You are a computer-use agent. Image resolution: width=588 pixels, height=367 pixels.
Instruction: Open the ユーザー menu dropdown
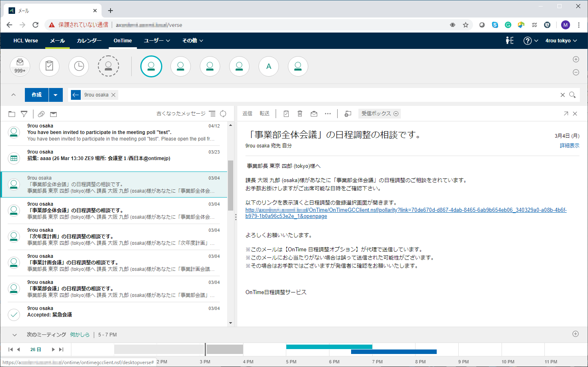coord(157,41)
